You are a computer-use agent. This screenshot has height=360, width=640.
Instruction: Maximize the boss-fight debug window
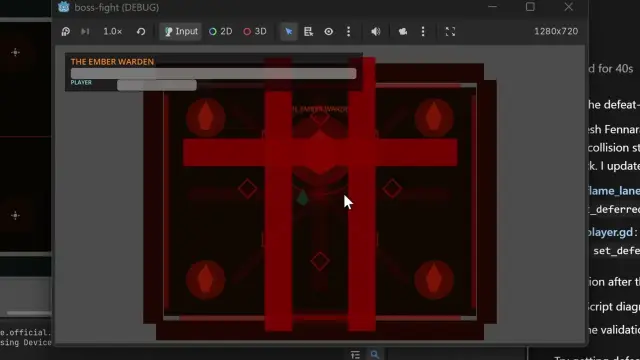pyautogui.click(x=530, y=7)
